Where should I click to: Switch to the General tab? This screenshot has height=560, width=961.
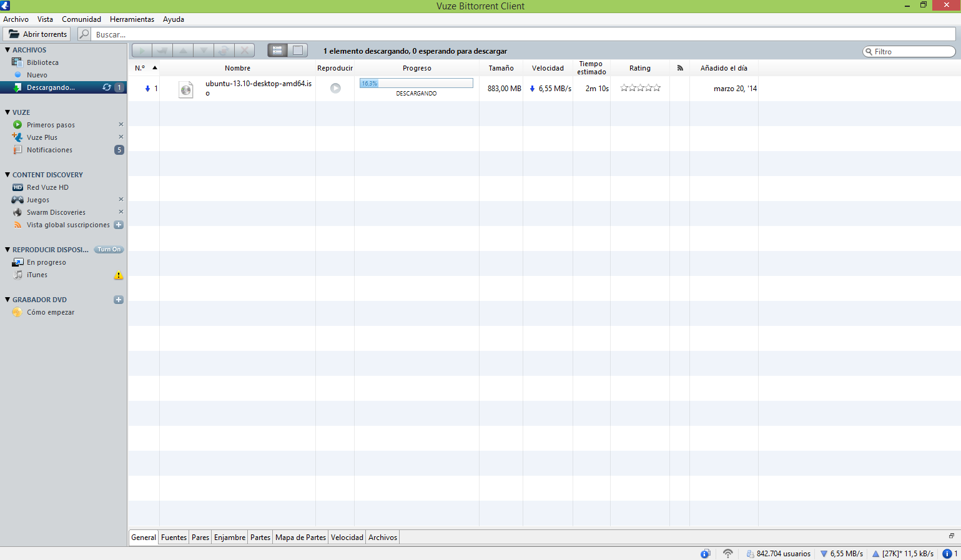click(144, 538)
